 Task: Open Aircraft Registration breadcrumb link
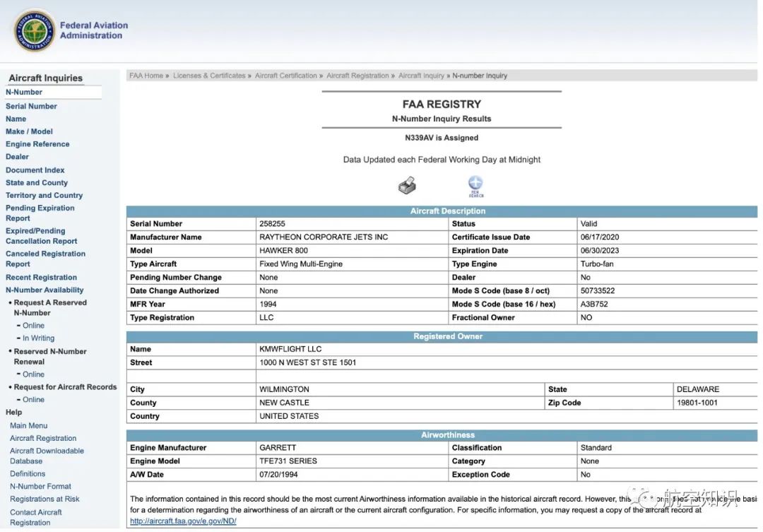357,76
